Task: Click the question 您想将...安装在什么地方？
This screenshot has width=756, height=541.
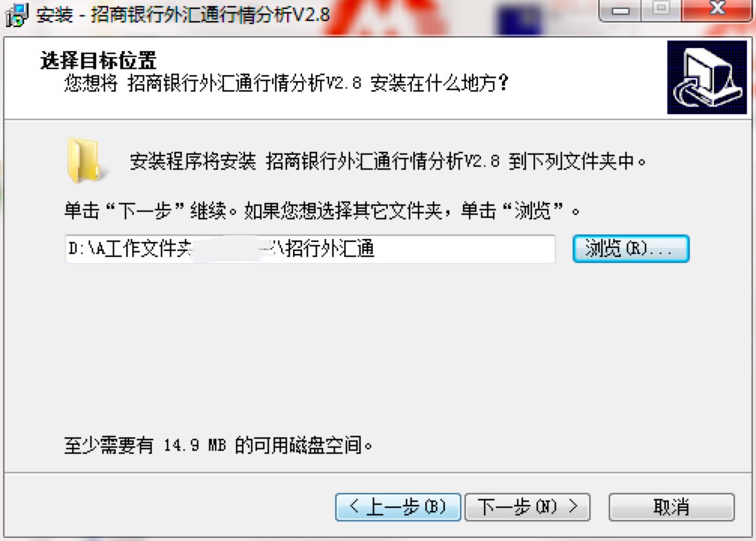Action: coord(286,83)
